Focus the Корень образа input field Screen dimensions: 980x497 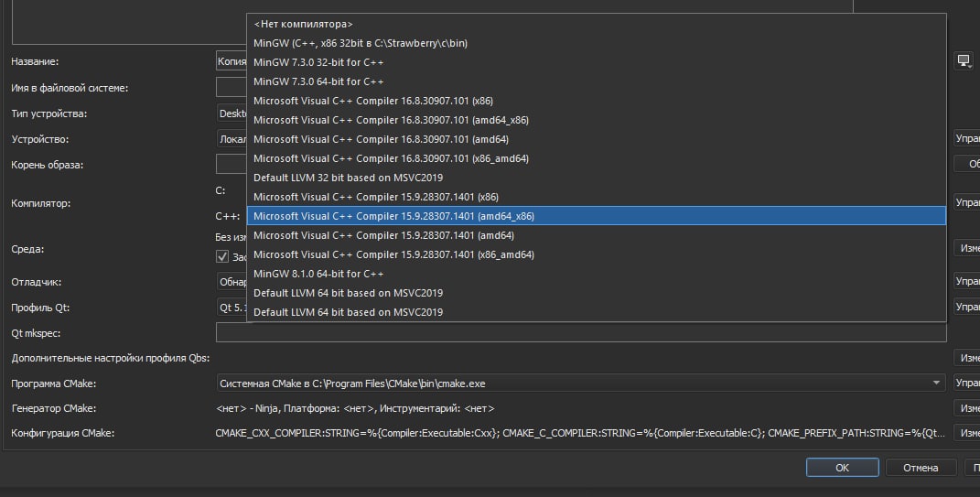click(x=232, y=164)
